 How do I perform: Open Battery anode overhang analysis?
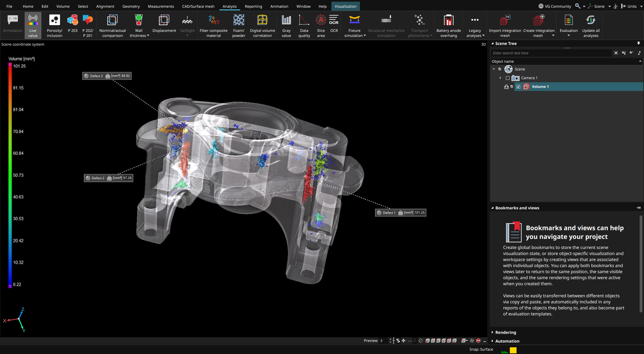pyautogui.click(x=448, y=26)
